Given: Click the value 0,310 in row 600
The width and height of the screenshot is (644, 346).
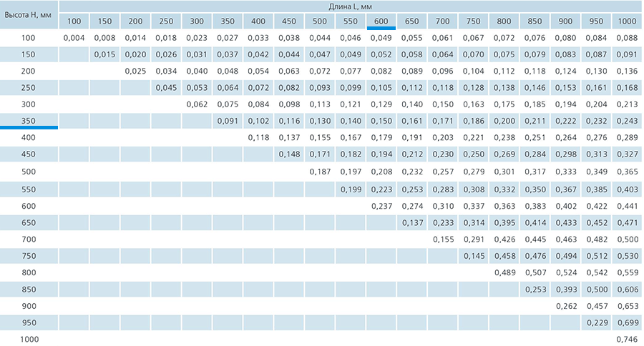Looking at the screenshot, I should (x=443, y=207).
